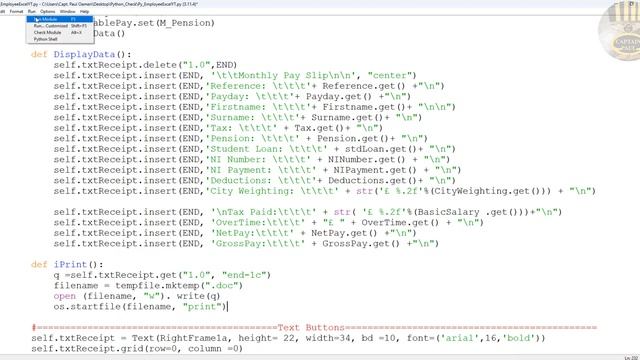Click the 'Monthly Pay Slip' insert line
Screen dimensions: 640x360
(235, 76)
